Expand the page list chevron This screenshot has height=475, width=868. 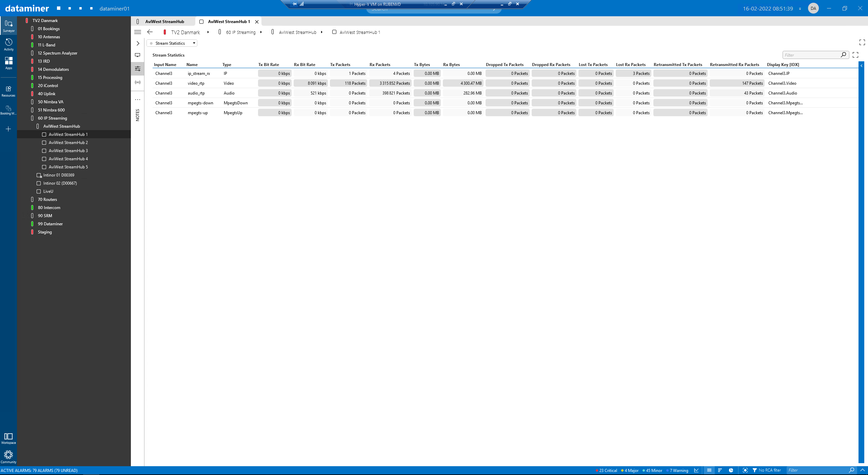138,43
